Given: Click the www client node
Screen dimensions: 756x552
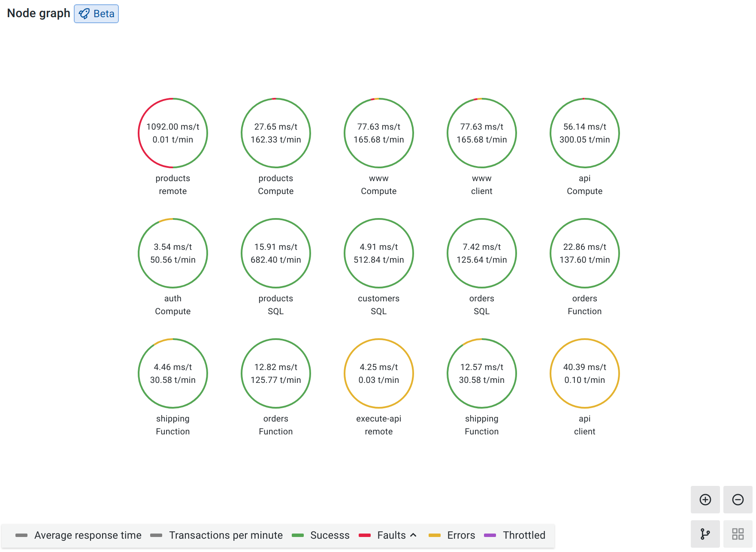Looking at the screenshot, I should click(482, 133).
